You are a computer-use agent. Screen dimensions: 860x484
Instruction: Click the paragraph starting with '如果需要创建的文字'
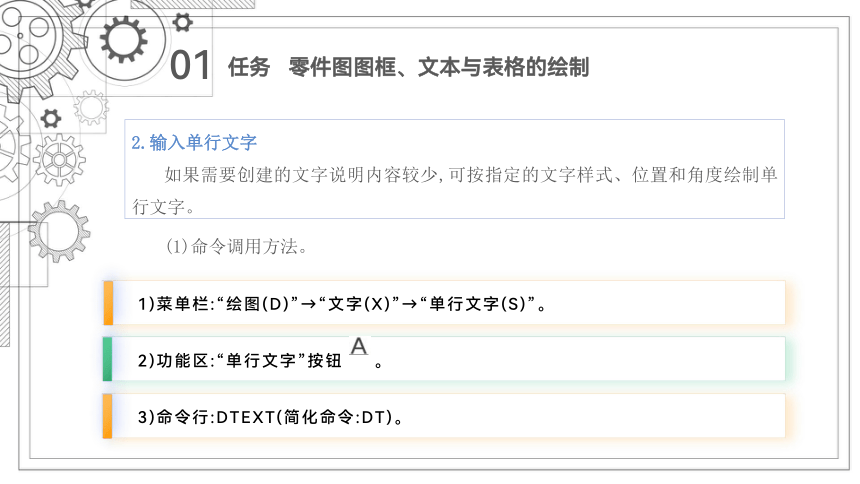tap(455, 190)
